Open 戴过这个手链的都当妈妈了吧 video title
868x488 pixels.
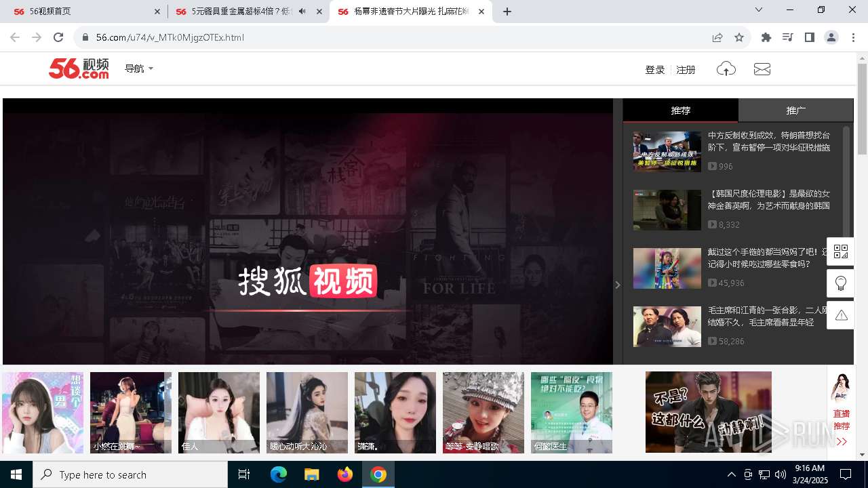(x=768, y=258)
